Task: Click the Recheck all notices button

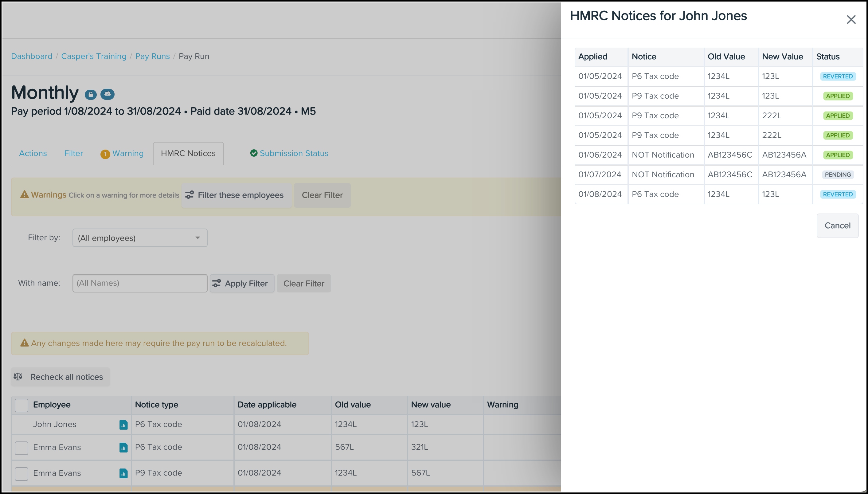Action: click(x=61, y=377)
